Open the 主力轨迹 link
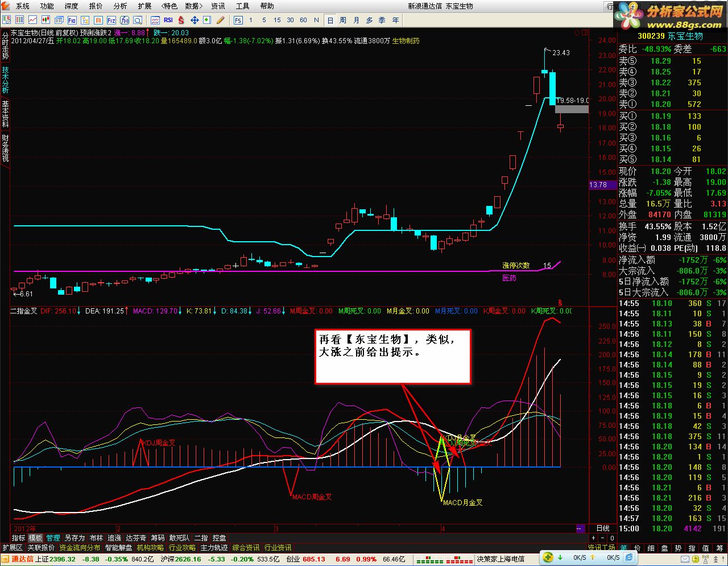This screenshot has width=728, height=566. click(214, 548)
